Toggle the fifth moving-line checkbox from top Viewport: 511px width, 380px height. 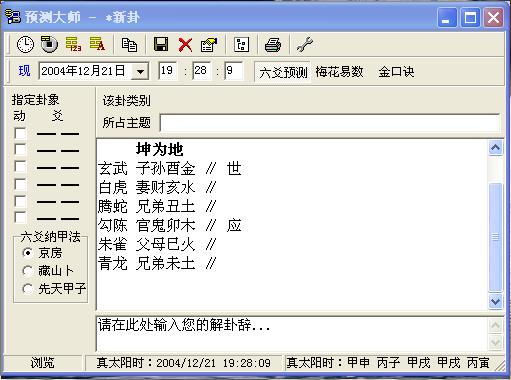(20, 201)
